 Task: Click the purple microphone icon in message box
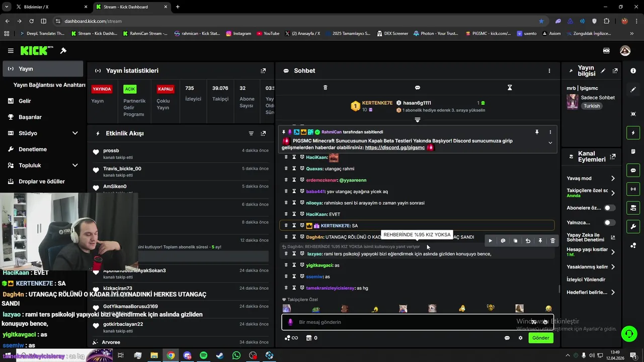[290, 322]
